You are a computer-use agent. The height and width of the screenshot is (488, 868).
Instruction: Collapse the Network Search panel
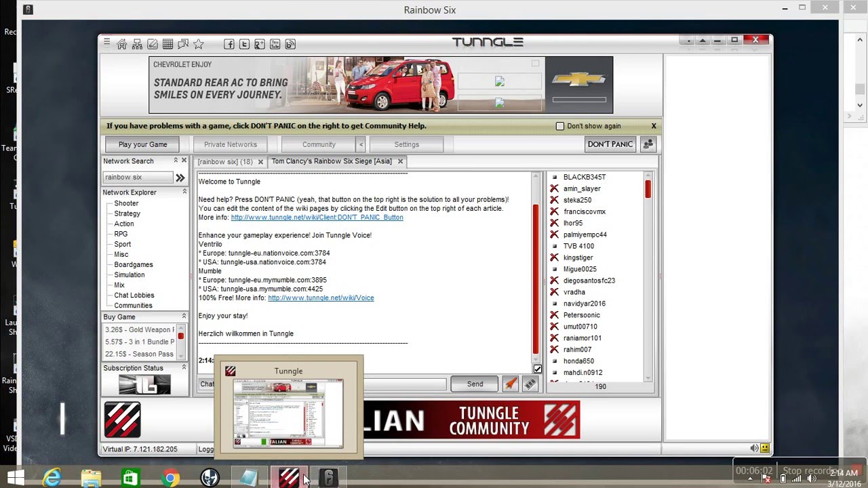[x=175, y=161]
